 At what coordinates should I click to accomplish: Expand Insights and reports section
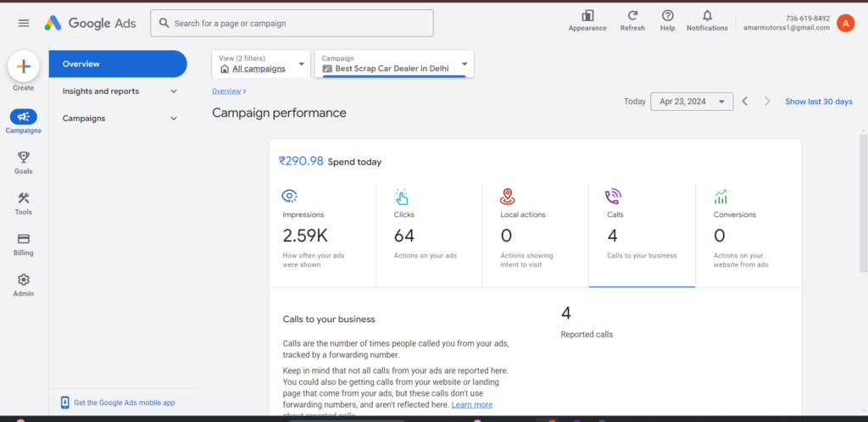pos(119,92)
